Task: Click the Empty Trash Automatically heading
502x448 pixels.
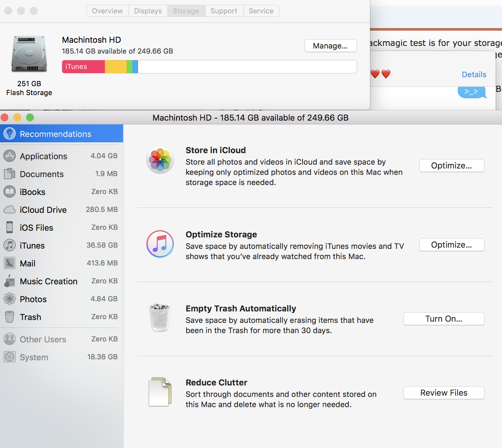Action: (x=241, y=308)
